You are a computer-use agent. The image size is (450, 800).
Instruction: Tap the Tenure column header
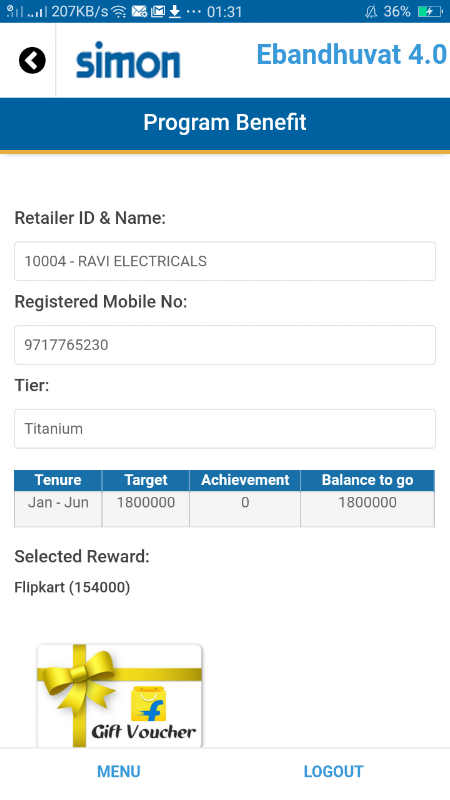pyautogui.click(x=58, y=480)
